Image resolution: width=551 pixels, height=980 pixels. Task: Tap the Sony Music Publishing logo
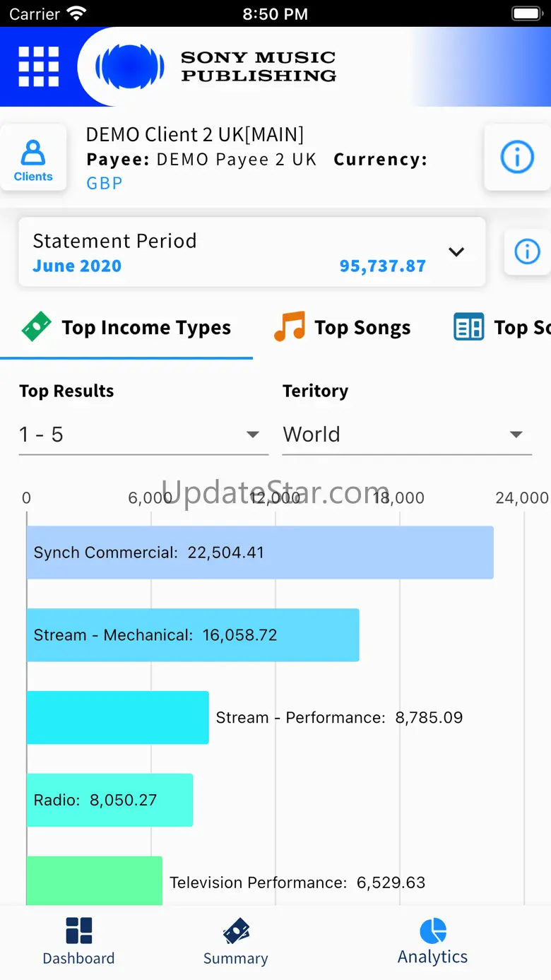coord(215,67)
